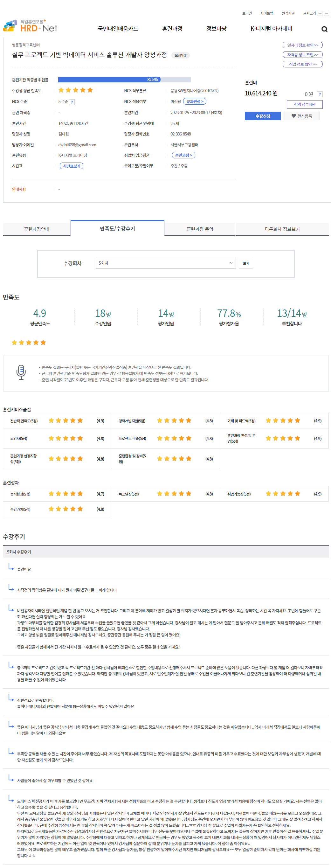The height and width of the screenshot is (868, 331).
Task: Open 훈련과정 문의 tab
Action: 200,229
